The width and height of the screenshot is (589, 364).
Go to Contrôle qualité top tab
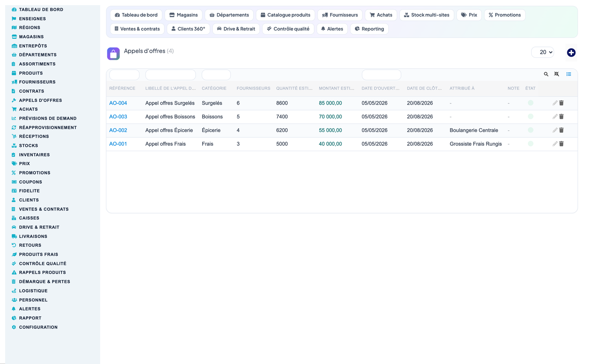pos(288,29)
